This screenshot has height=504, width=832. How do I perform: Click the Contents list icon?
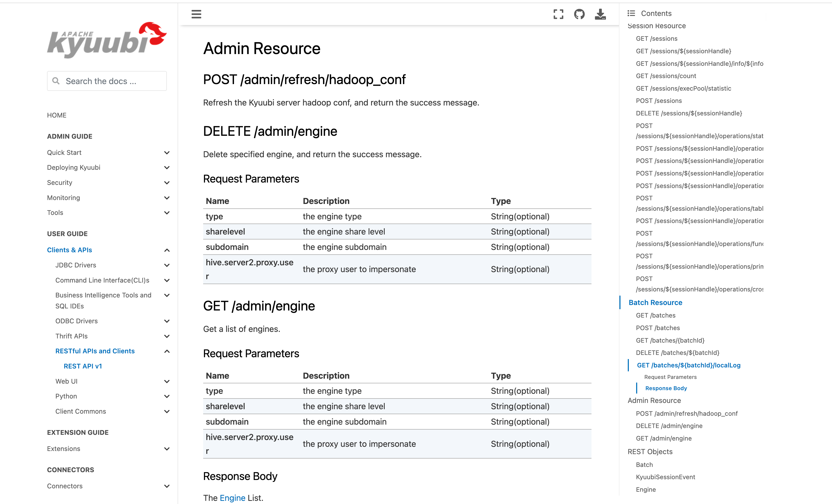coord(631,14)
